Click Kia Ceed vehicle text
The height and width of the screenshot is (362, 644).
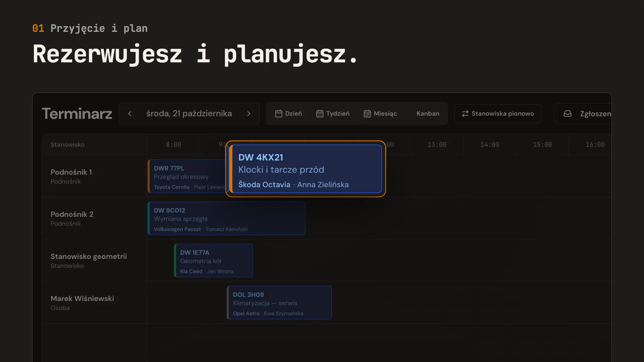tap(191, 271)
